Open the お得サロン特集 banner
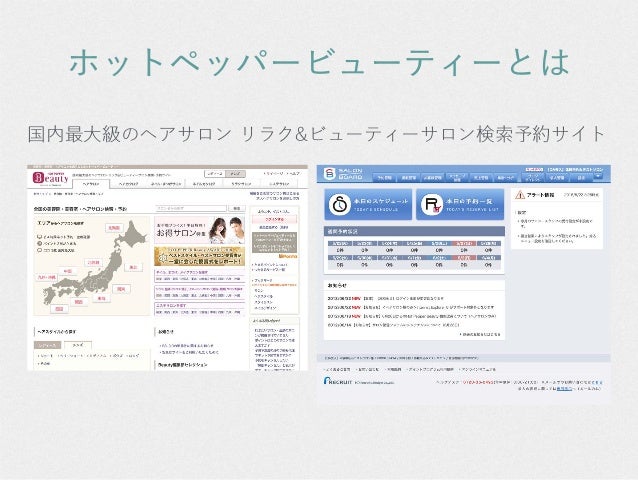This screenshot has height=480, width=638. (199, 230)
